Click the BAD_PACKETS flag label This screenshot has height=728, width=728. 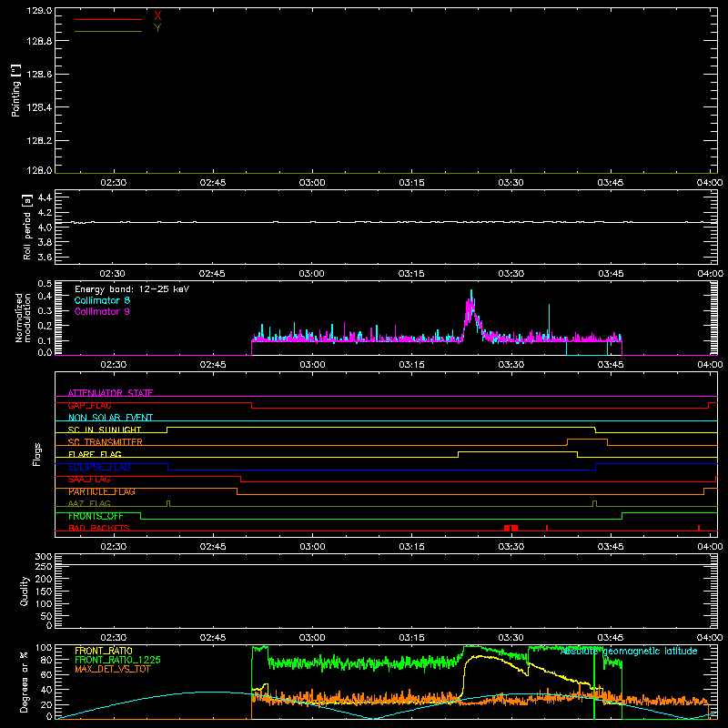[99, 528]
